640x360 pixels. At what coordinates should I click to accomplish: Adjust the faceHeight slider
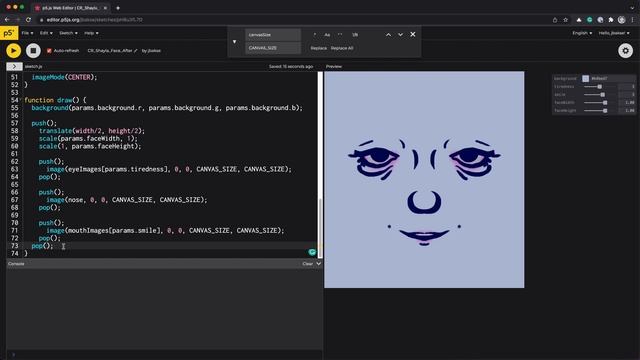(600, 111)
